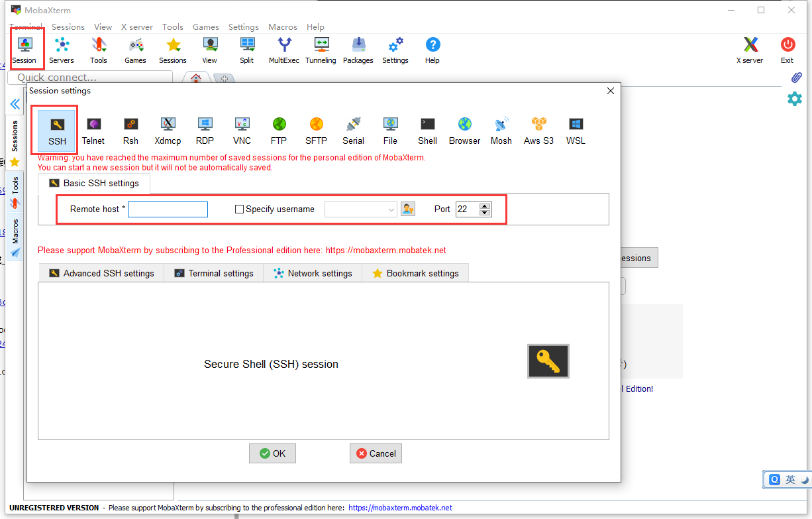This screenshot has width=812, height=519.
Task: Click the Remote host input field
Action: [168, 209]
